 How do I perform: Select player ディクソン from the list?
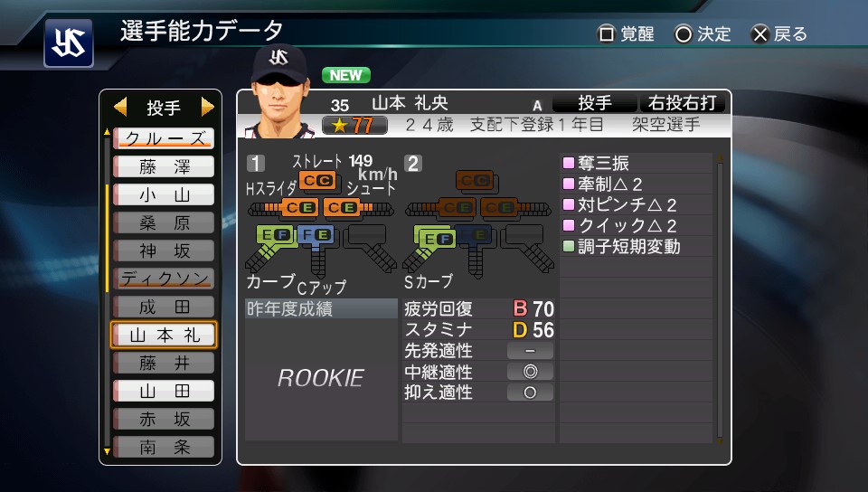pyautogui.click(x=164, y=279)
